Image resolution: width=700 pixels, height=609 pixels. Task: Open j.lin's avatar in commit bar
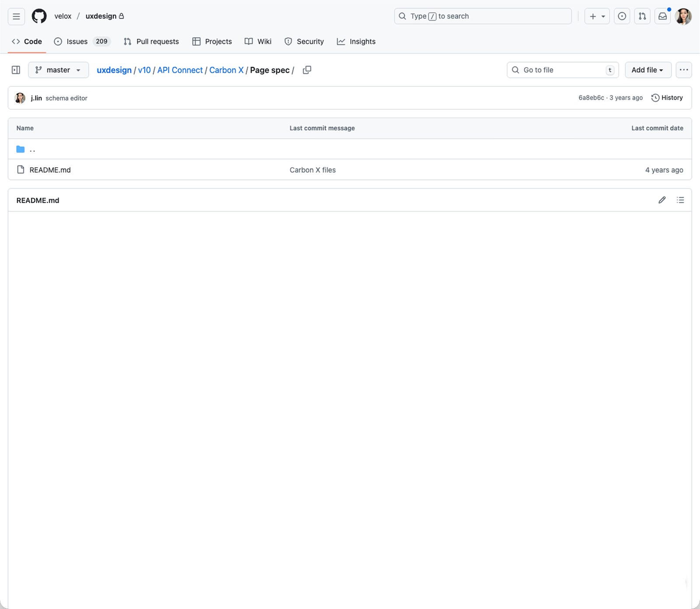click(x=20, y=98)
